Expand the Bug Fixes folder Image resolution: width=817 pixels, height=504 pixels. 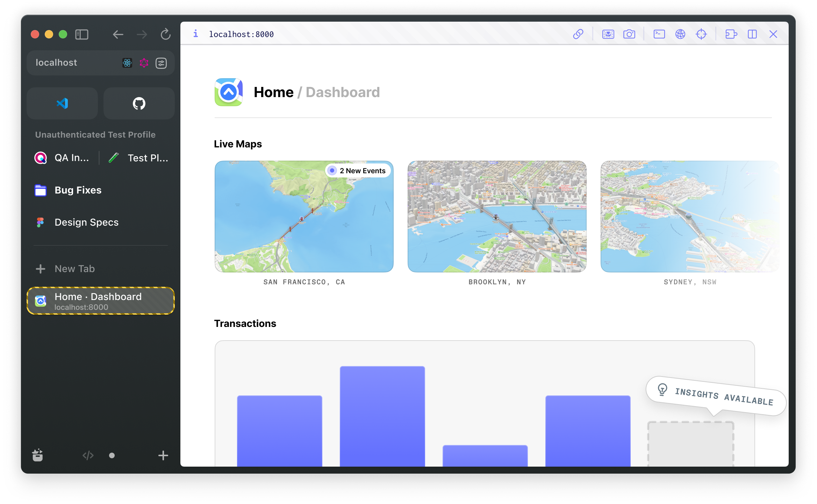[78, 190]
